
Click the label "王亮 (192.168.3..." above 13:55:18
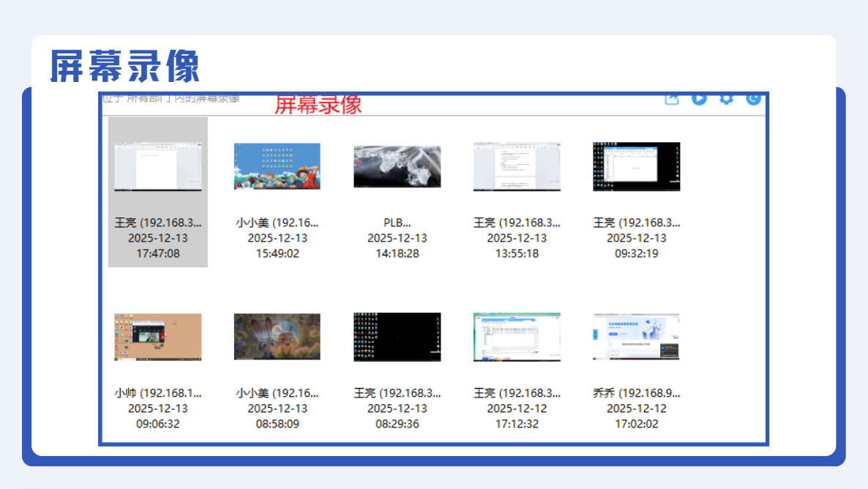tap(517, 223)
